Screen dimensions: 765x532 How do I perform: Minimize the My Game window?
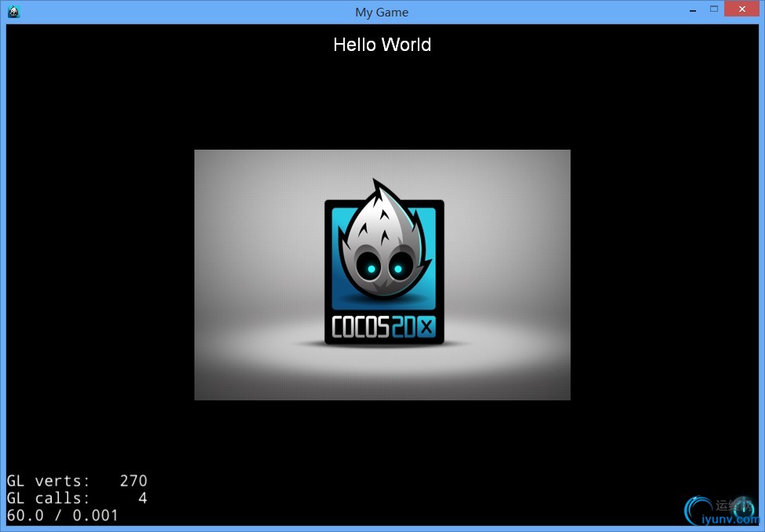693,9
